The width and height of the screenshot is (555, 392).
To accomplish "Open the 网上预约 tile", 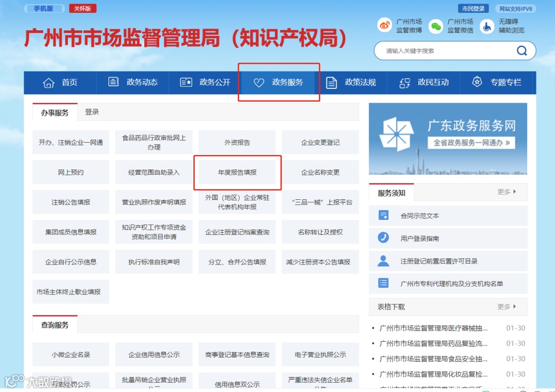I will point(71,172).
